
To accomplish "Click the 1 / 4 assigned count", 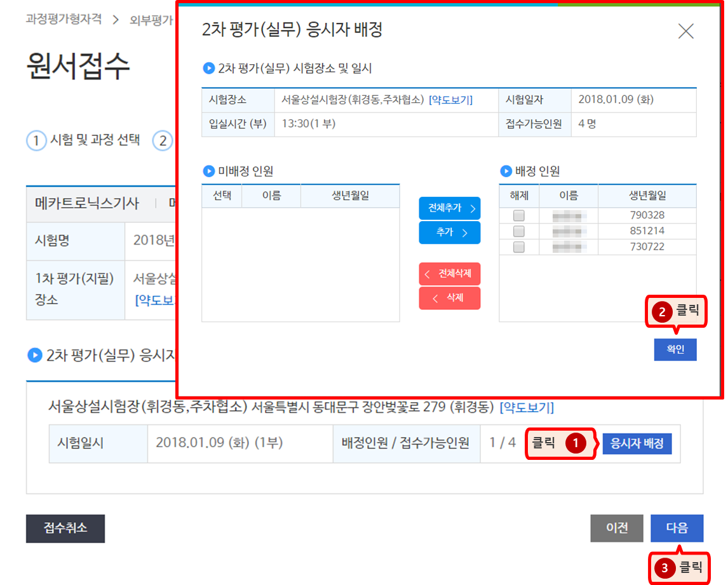I will tap(502, 443).
